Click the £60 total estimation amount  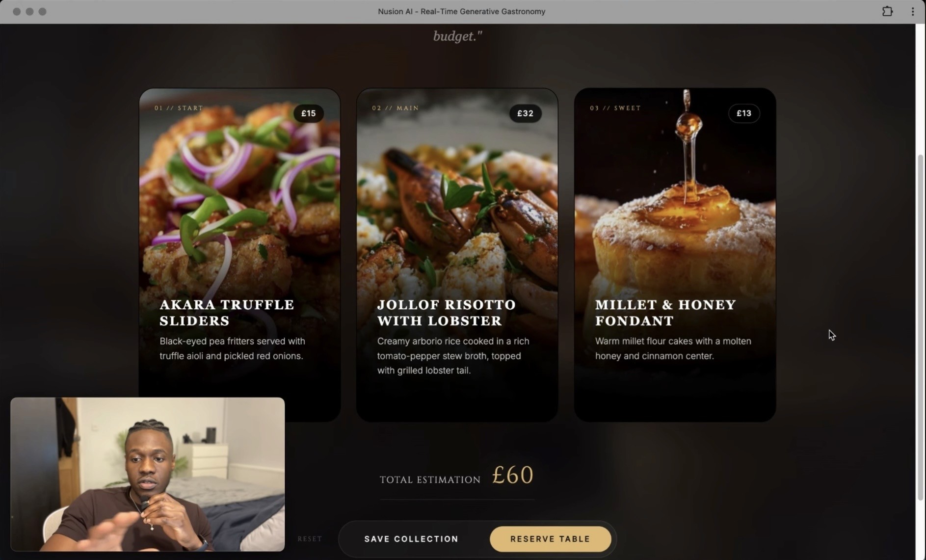[512, 475]
